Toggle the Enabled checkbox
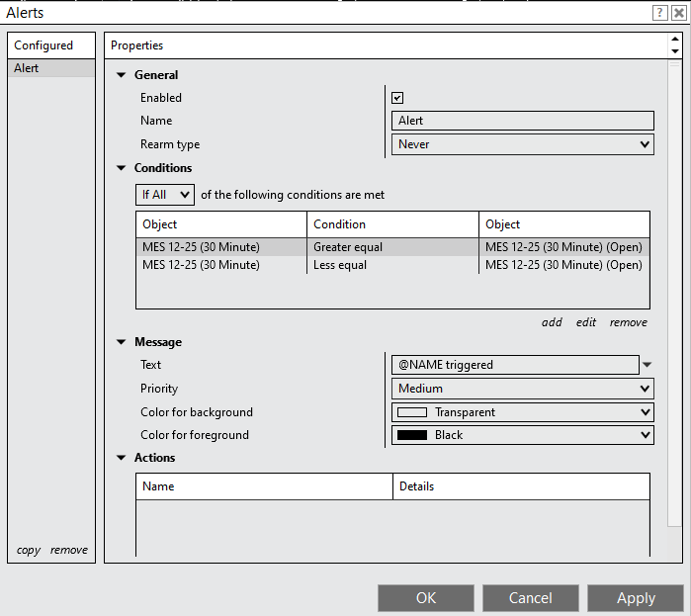Viewport: 691px width, 616px height. 397,98
